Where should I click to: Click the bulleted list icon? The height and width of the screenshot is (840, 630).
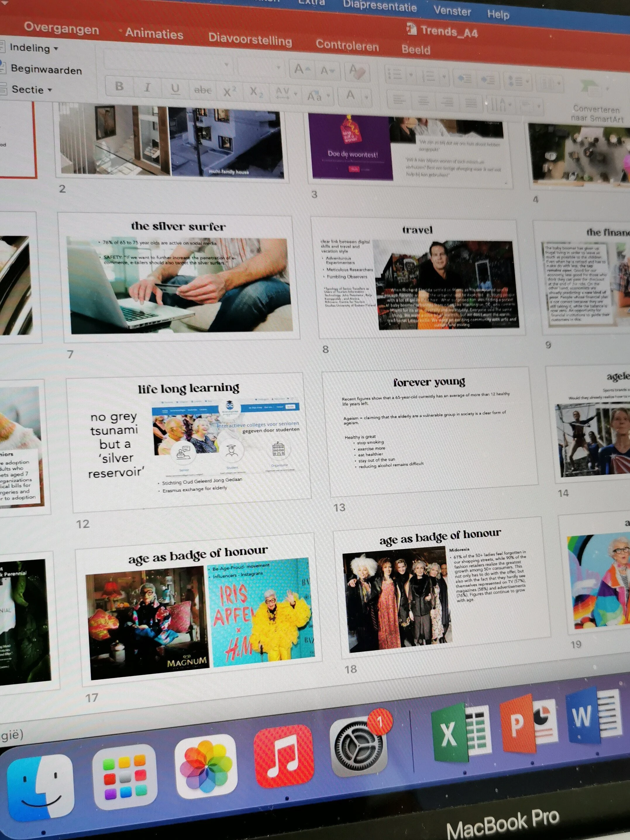click(395, 74)
